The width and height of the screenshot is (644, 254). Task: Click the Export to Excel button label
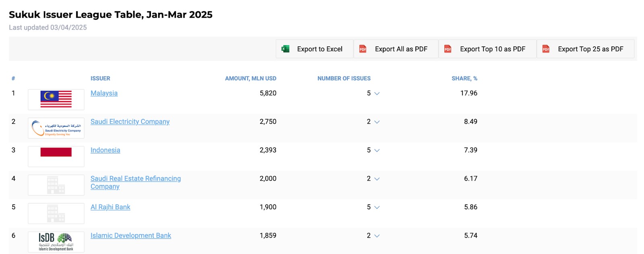pyautogui.click(x=320, y=49)
